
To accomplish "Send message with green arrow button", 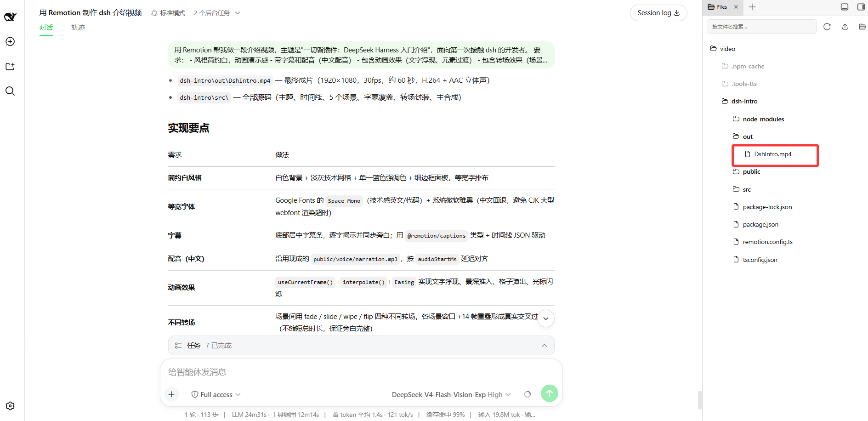I will click(550, 393).
